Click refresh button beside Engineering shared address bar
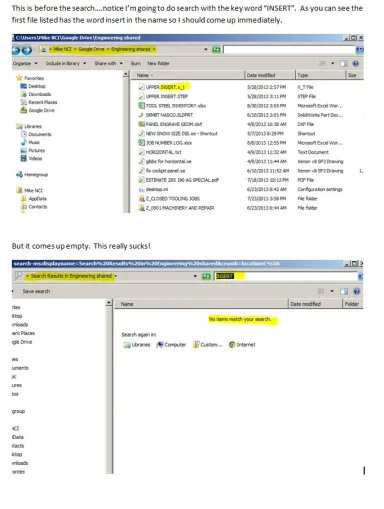Screen dimensions: 384x509 tap(216, 49)
